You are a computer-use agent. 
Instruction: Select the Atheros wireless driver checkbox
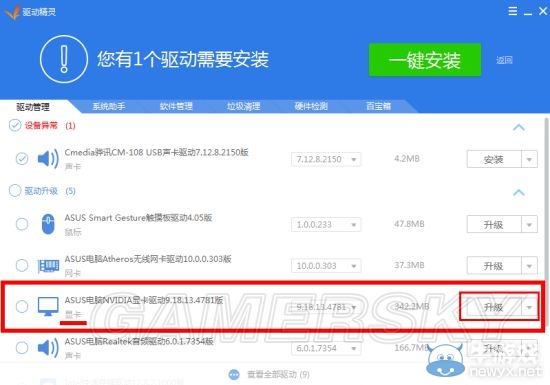pyautogui.click(x=22, y=265)
